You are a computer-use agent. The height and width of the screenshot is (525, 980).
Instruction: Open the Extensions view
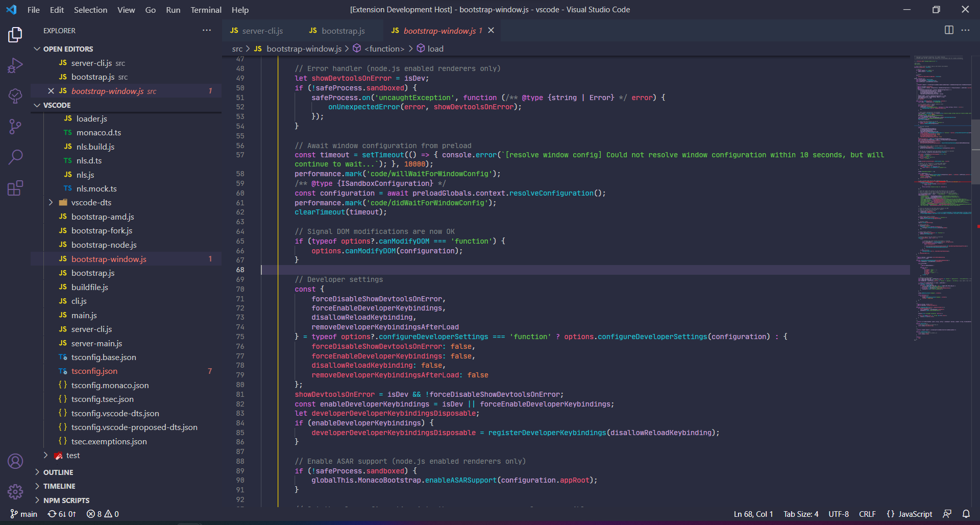pos(15,188)
